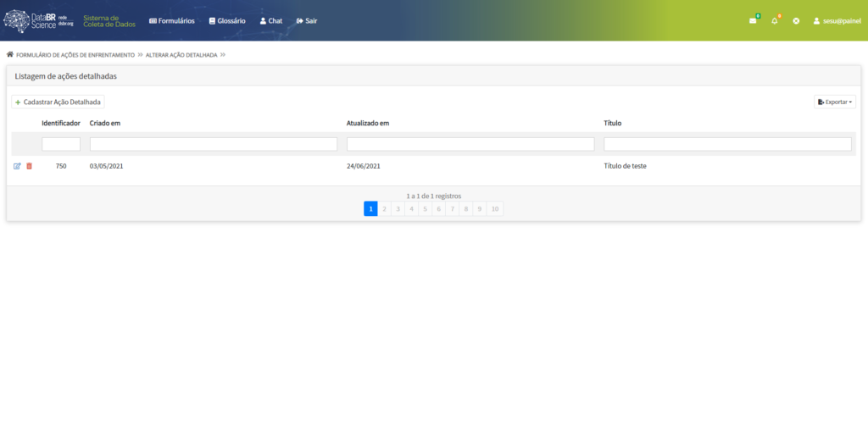The height and width of the screenshot is (426, 868).
Task: Sort by the Atualizado em column header
Action: pos(368,123)
